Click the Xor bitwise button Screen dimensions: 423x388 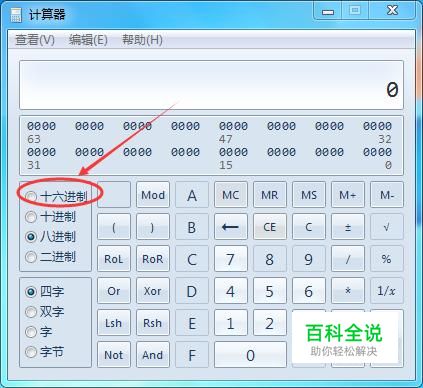153,291
